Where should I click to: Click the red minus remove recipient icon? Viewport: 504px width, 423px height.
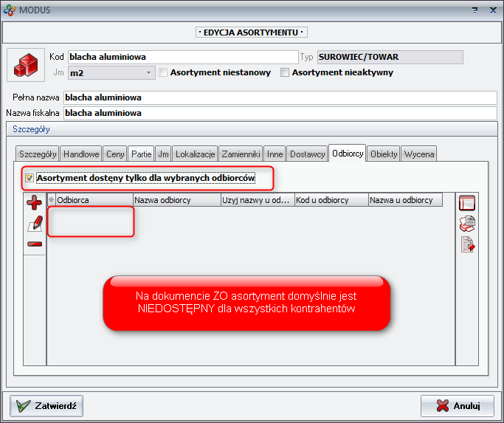(x=34, y=244)
